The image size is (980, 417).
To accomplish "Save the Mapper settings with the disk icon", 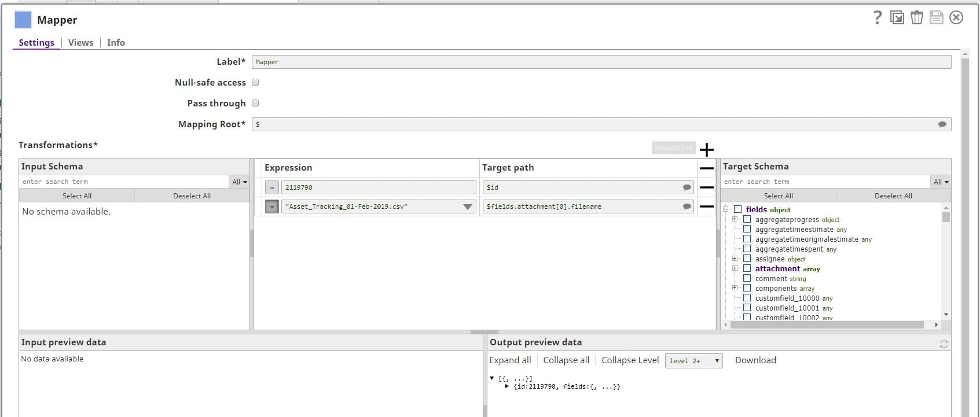I will tap(937, 18).
